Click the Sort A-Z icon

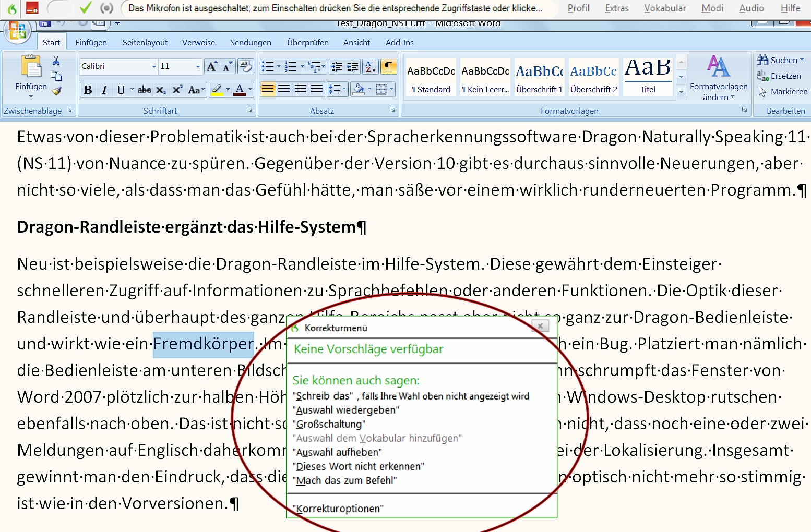(371, 67)
